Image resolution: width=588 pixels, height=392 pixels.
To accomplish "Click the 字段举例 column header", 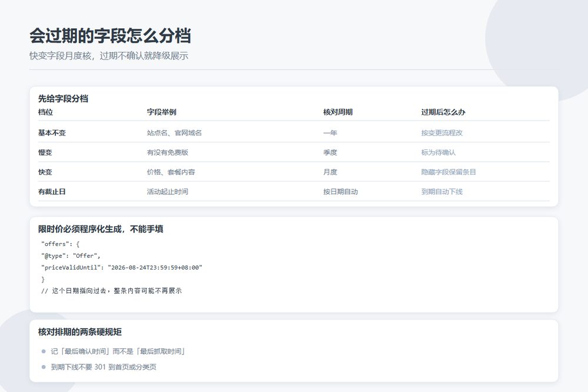I will 162,112.
